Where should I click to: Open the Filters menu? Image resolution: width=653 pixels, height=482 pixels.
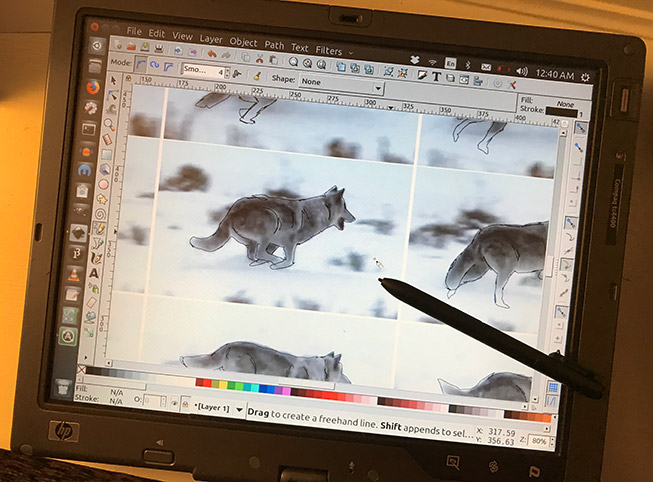pos(329,50)
